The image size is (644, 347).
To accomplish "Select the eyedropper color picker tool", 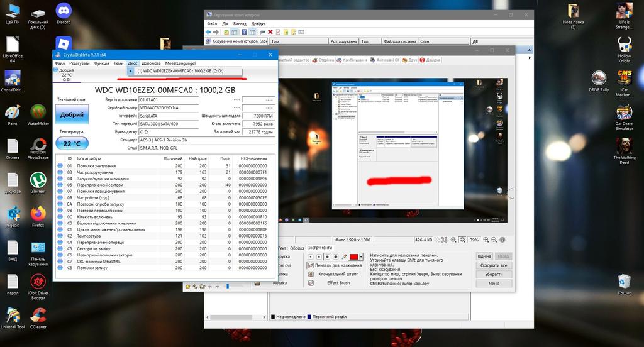I will pyautogui.click(x=344, y=256).
